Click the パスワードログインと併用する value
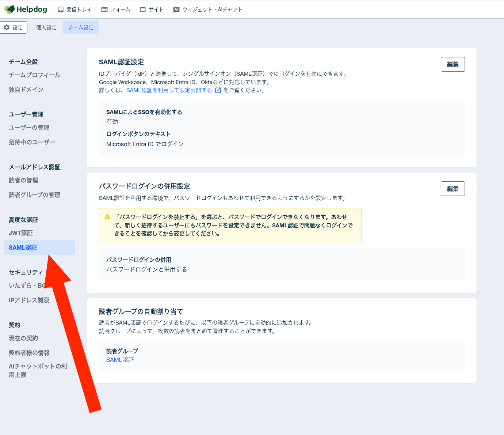The width and height of the screenshot is (504, 435). (x=147, y=269)
